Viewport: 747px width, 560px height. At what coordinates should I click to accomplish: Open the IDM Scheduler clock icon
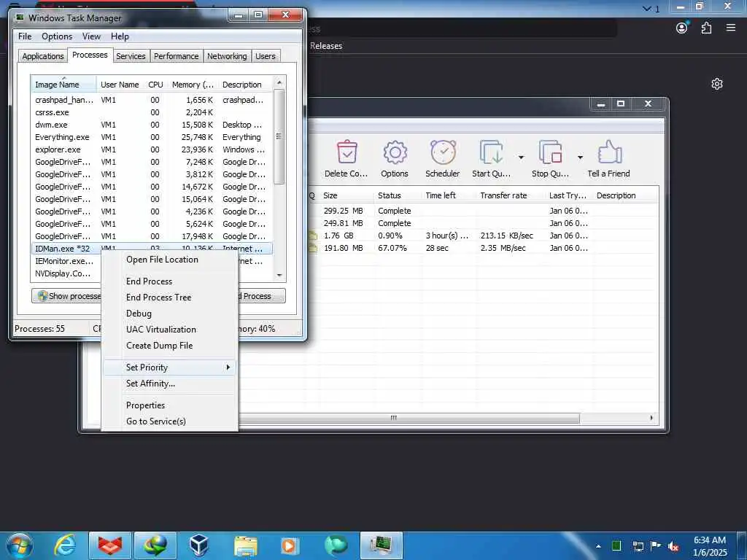[443, 152]
